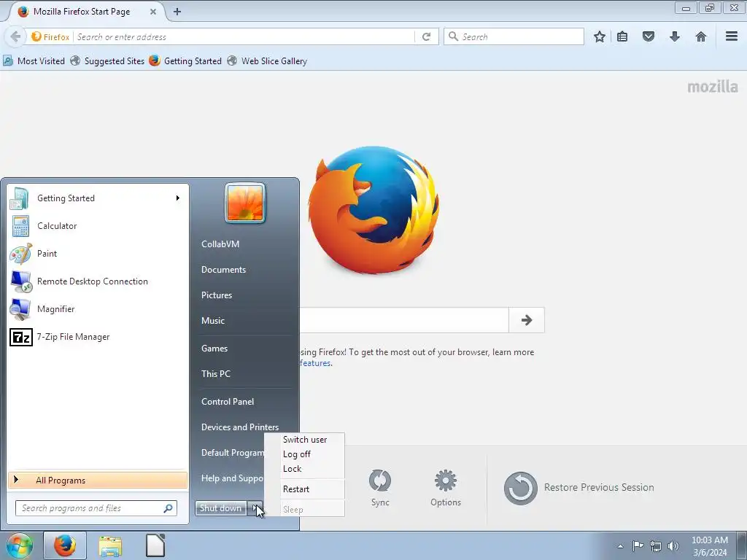Click the user account picture in Start menu
This screenshot has height=560, width=747.
245,203
